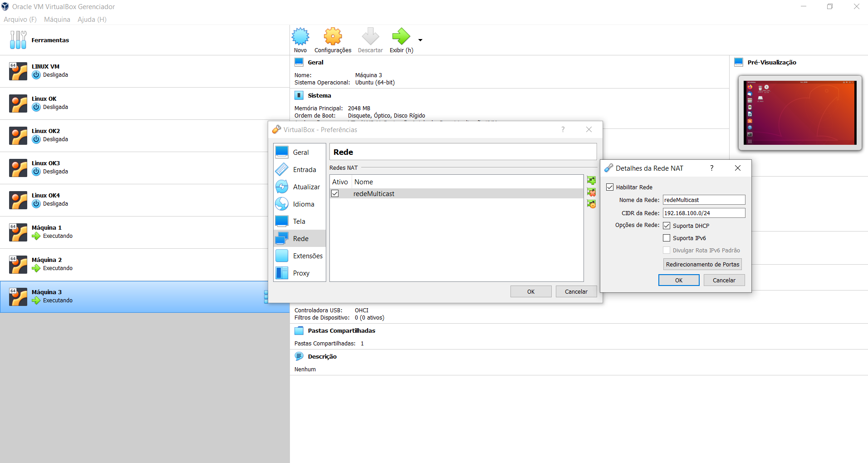
Task: Click the Ativo column header
Action: pos(340,182)
